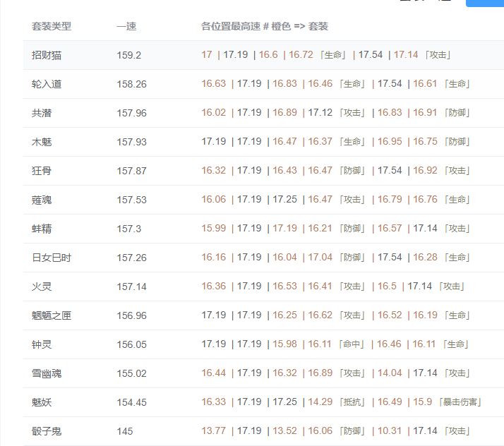The width and height of the screenshot is (504, 446).
Task: Click the speed value 157.14
Action: pos(131,287)
